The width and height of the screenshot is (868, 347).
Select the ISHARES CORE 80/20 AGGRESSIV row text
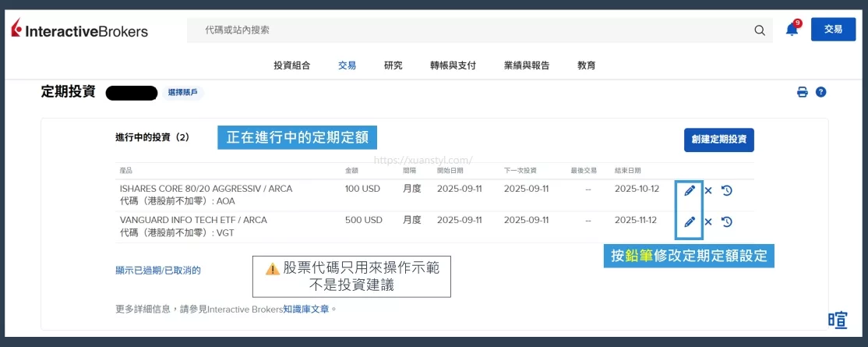pos(206,189)
